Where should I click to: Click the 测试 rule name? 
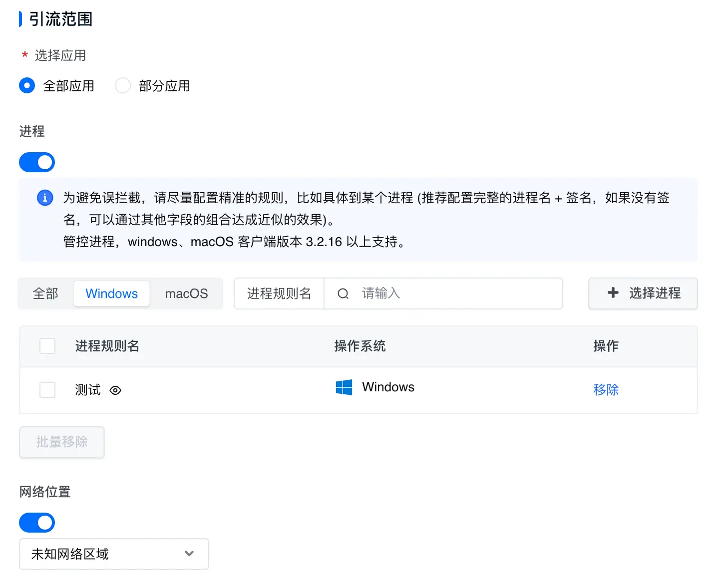coord(88,390)
